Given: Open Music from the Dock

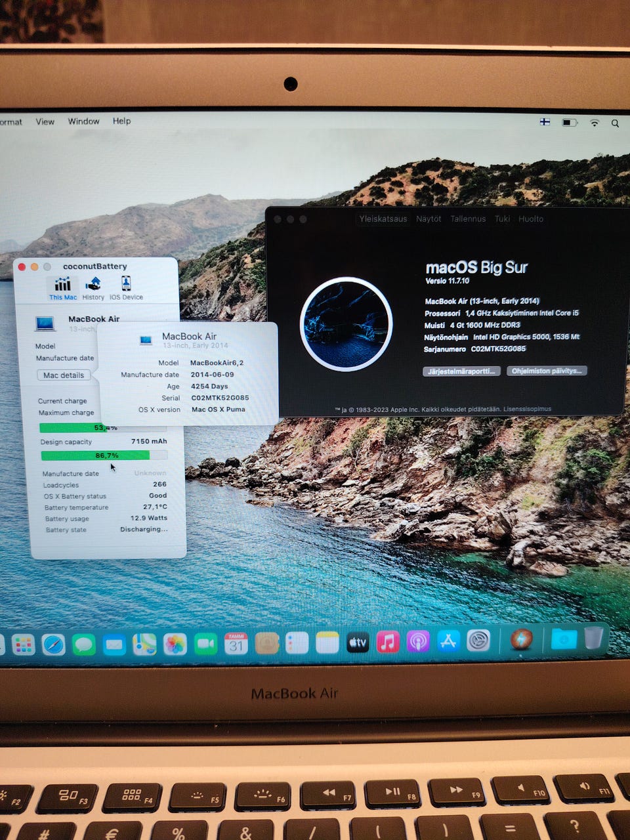Looking at the screenshot, I should tap(388, 642).
